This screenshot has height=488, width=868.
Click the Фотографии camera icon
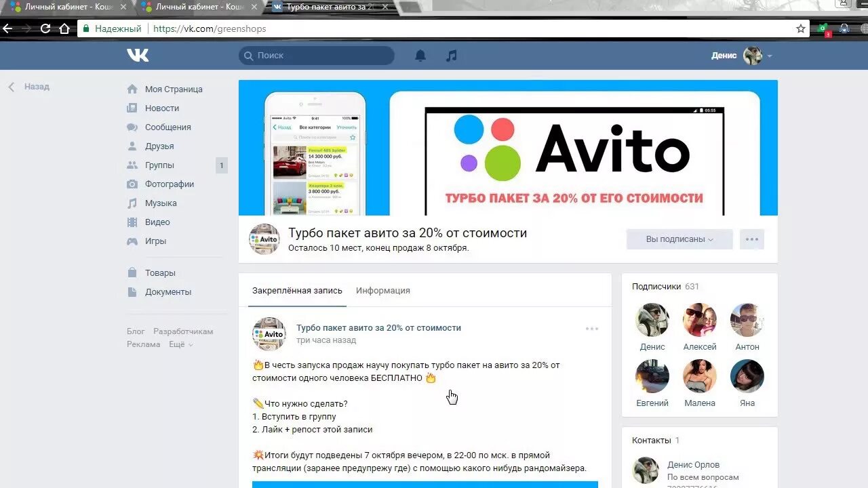coord(132,184)
